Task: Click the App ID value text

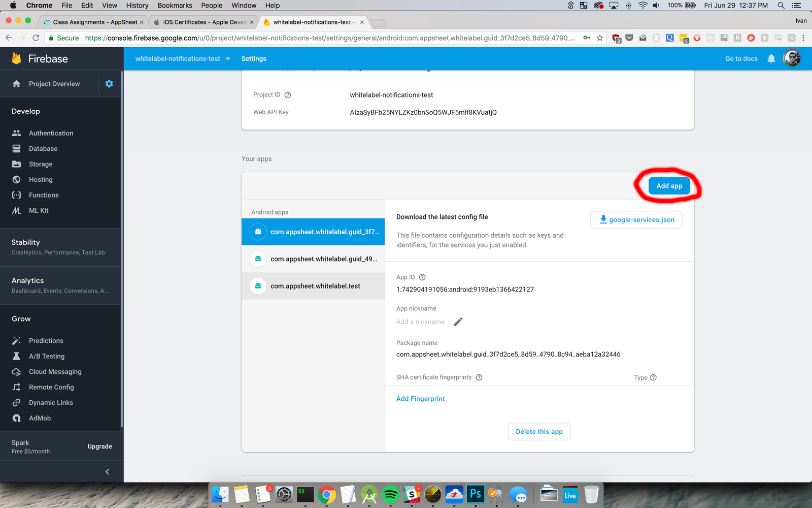Action: click(465, 290)
